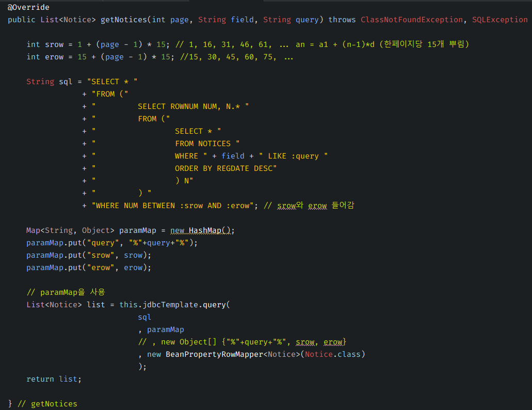Click the 'sql' argument under jdbcTemplate.query
This screenshot has width=532, height=410.
[144, 318]
